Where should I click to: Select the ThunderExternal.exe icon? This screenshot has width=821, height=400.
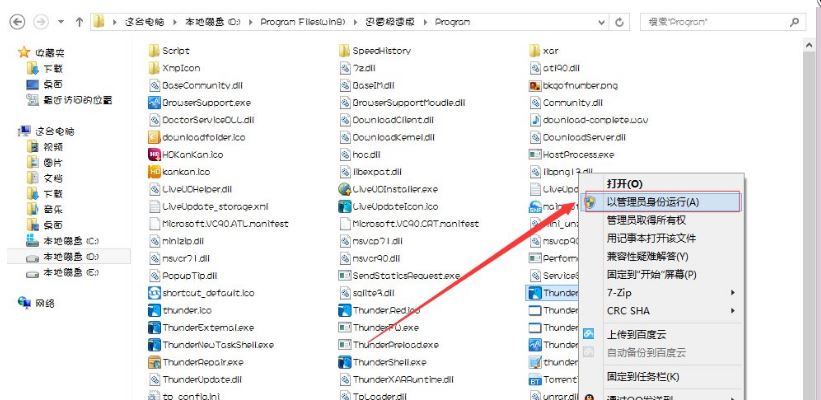click(x=154, y=327)
